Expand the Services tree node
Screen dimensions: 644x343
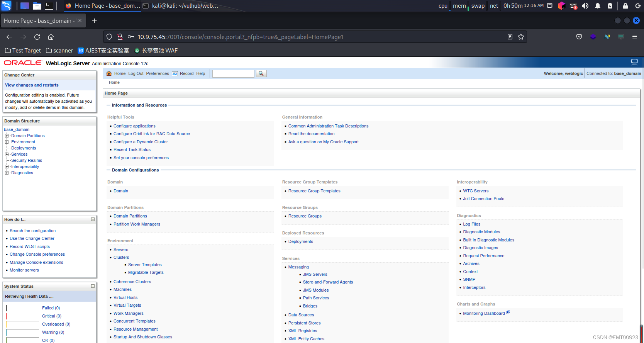click(x=7, y=154)
